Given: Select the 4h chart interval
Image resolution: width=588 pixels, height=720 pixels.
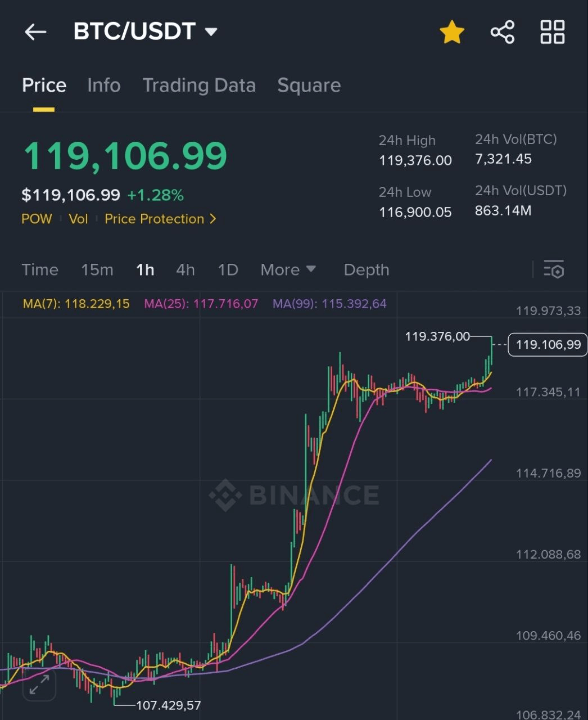Looking at the screenshot, I should point(186,269).
